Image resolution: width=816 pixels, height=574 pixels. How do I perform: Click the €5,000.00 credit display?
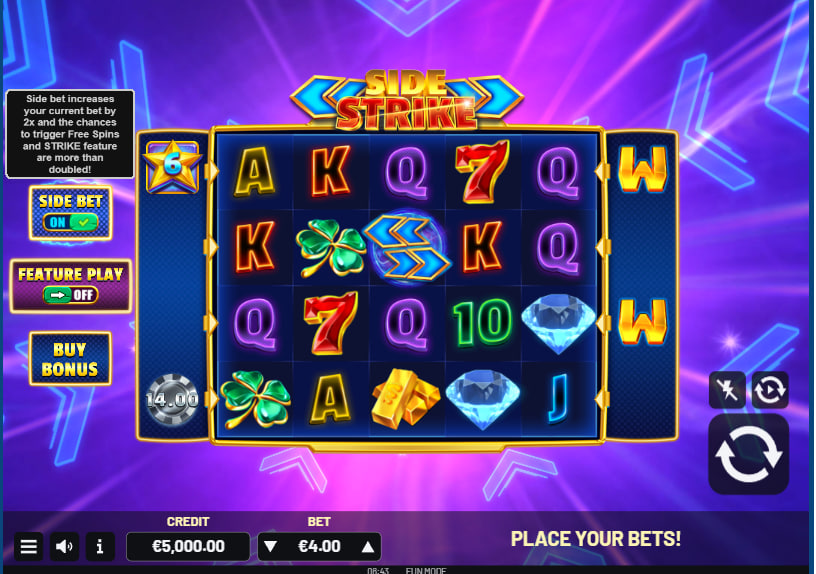188,546
